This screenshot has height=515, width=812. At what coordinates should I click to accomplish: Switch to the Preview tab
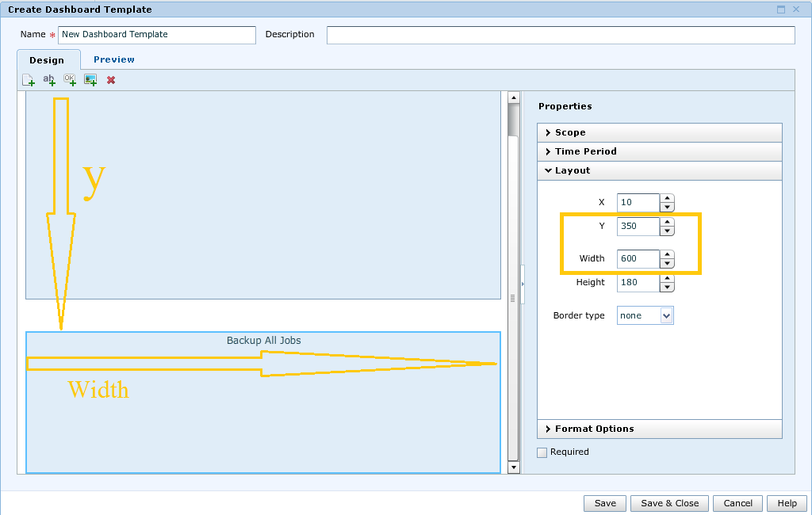coord(114,59)
